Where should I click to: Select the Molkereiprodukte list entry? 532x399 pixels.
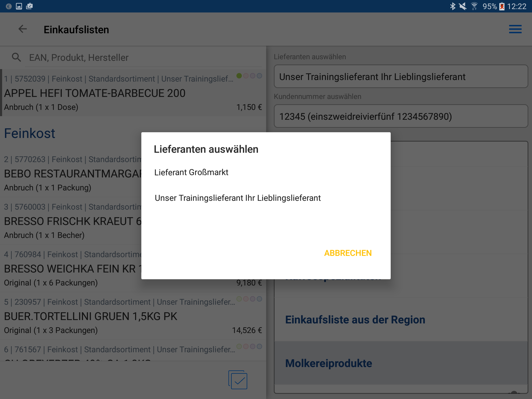(328, 363)
